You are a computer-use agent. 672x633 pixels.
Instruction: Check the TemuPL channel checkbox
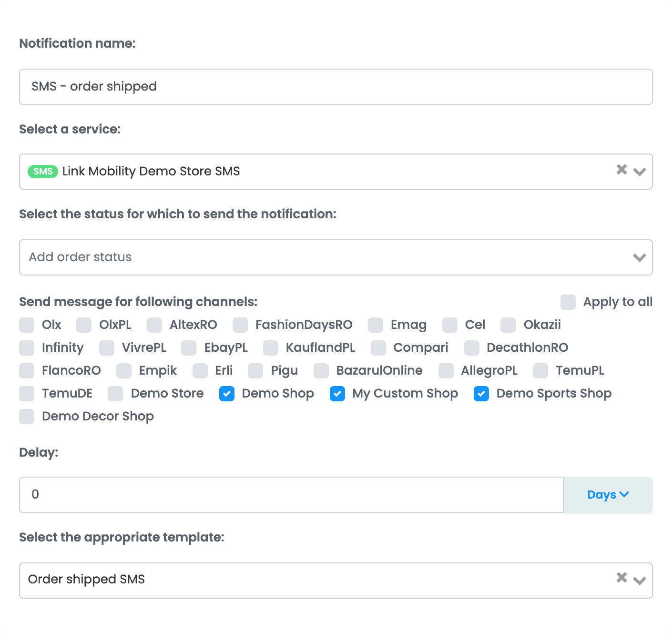(540, 370)
